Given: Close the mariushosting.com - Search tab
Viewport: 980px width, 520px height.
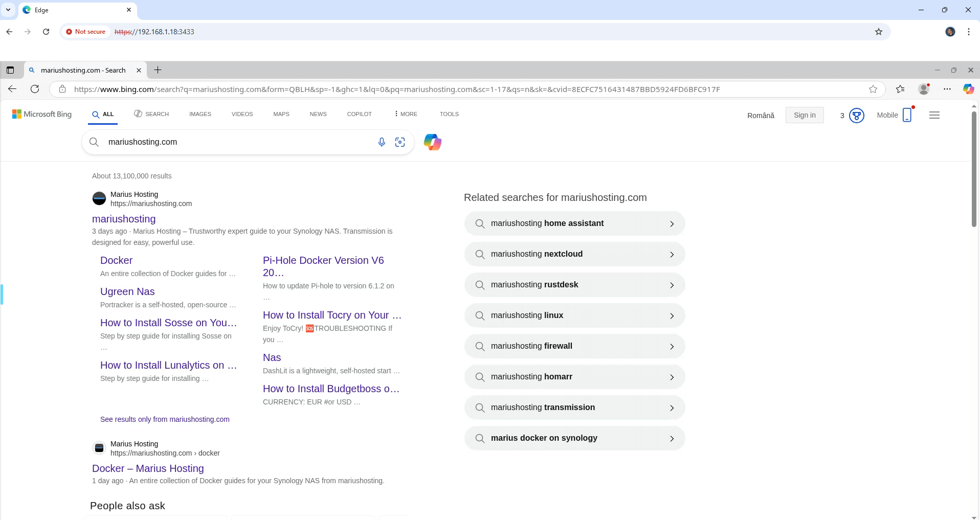Looking at the screenshot, I should pos(139,70).
